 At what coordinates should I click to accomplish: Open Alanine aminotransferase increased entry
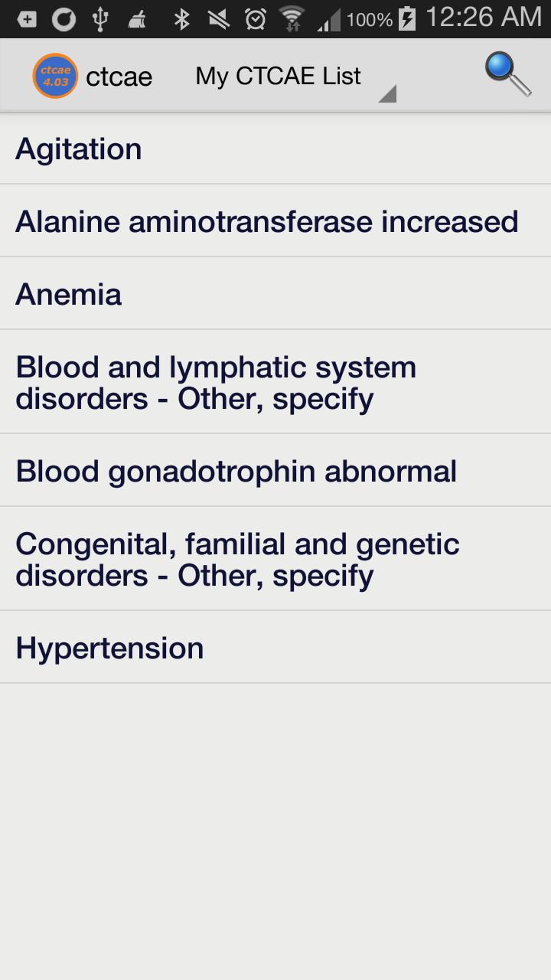click(275, 221)
